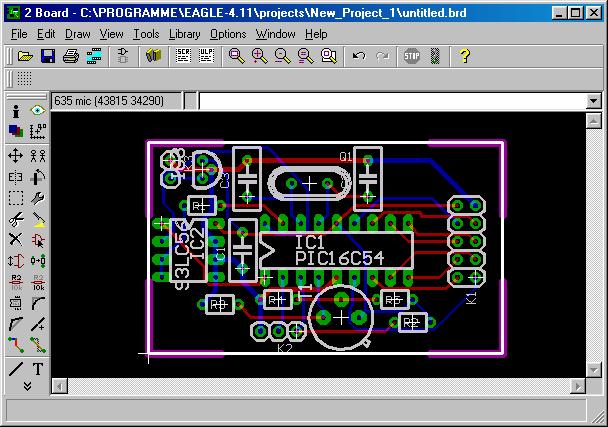Select the Rotate tool
Image resolution: width=608 pixels, height=427 pixels.
pos(38,177)
